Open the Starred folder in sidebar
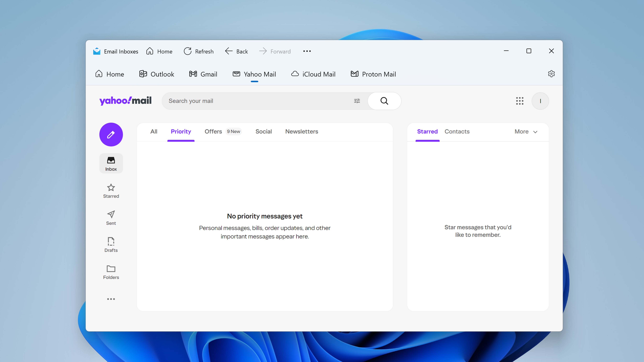This screenshot has height=362, width=644. (x=111, y=191)
